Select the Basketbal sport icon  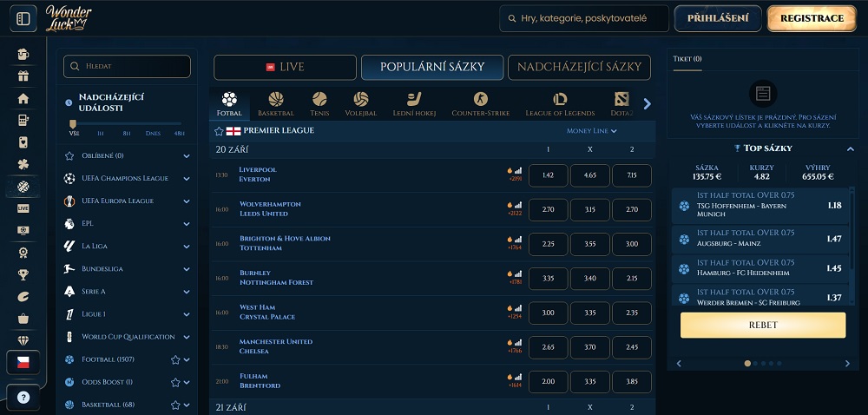[x=276, y=104]
